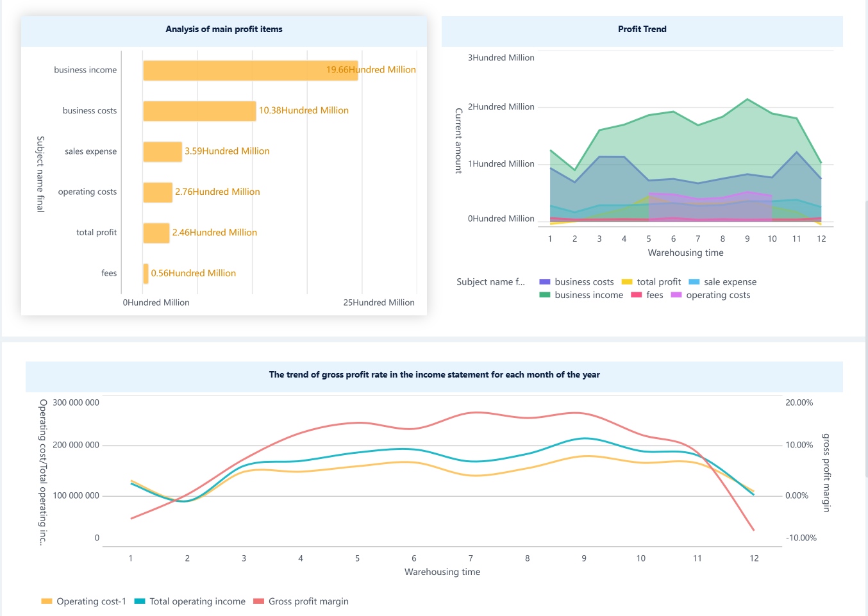The width and height of the screenshot is (868, 616).
Task: Click the Gross profit margin peak at month 7
Action: point(474,413)
